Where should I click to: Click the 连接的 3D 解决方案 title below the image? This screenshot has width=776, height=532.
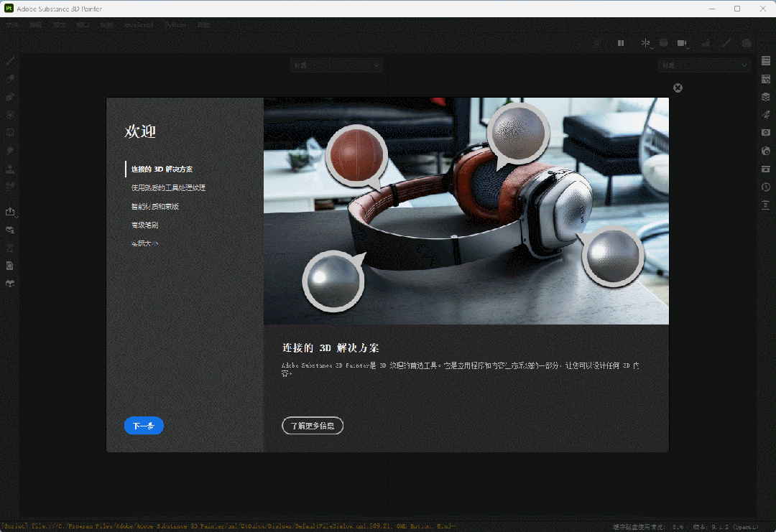[x=331, y=348]
